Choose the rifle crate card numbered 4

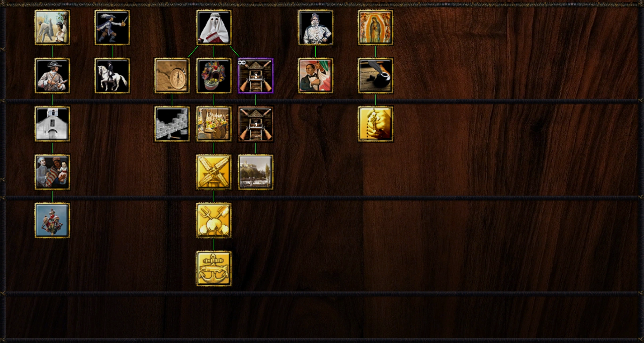(x=256, y=124)
